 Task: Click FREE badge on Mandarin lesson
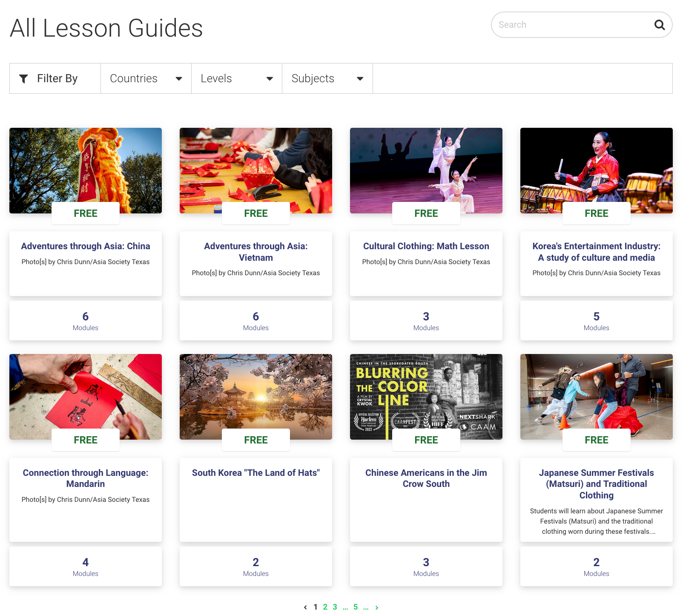pyautogui.click(x=86, y=440)
